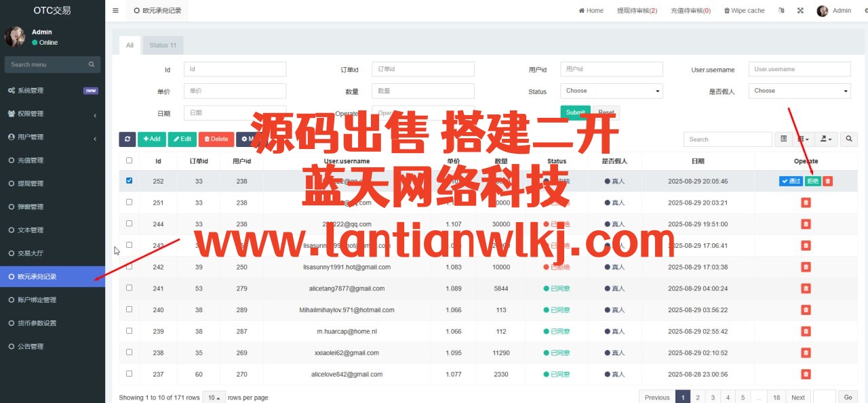Screen dimensions: 868x403
Task: Click the green Add button
Action: tap(152, 139)
